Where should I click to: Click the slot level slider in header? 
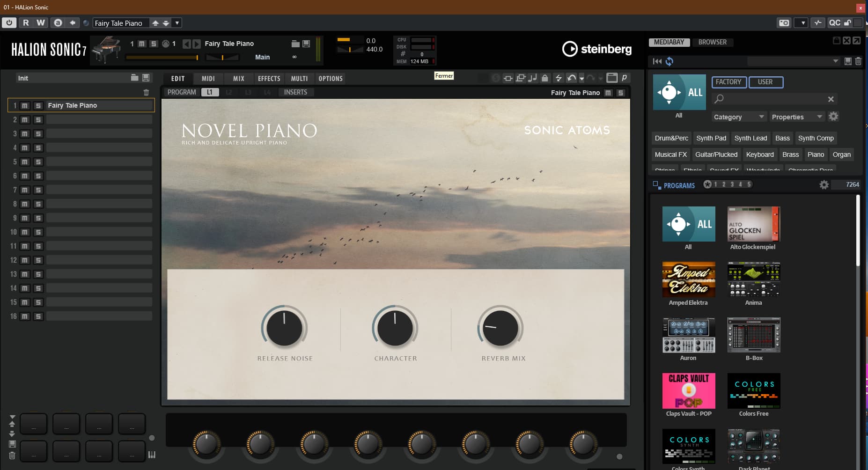[x=162, y=57]
